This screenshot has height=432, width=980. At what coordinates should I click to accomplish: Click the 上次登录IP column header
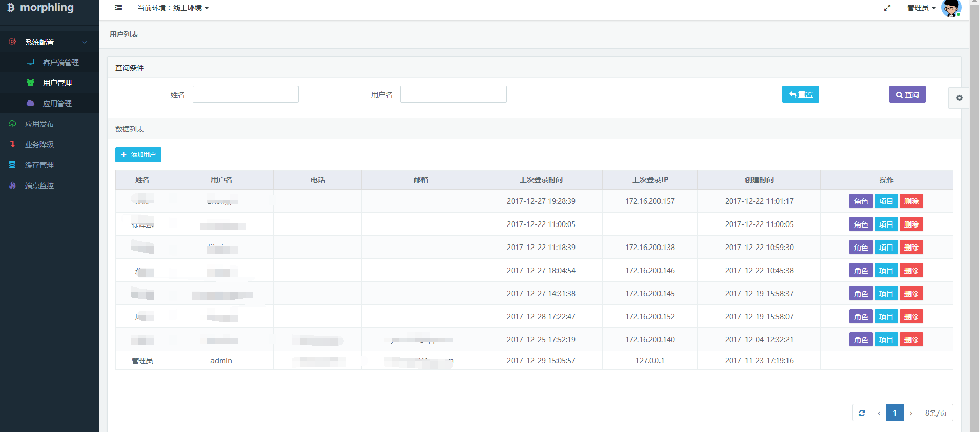(650, 180)
